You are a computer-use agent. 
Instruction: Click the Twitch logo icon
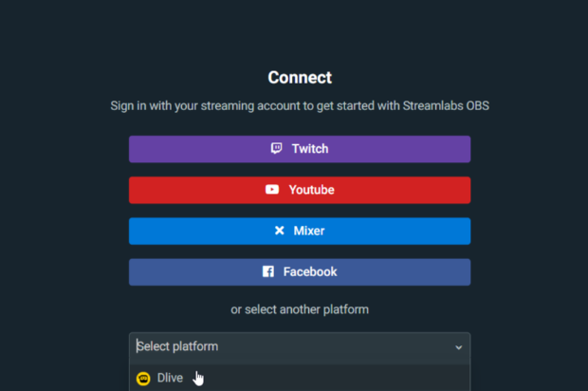tap(276, 149)
